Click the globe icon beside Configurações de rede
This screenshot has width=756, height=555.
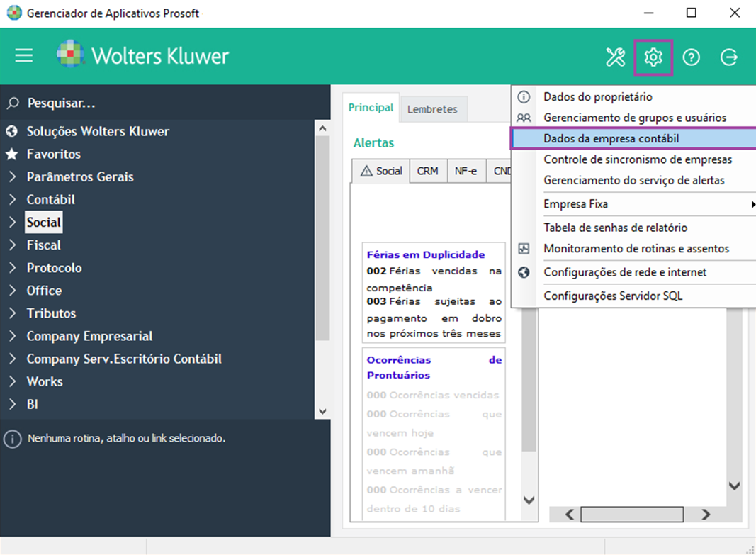click(524, 272)
